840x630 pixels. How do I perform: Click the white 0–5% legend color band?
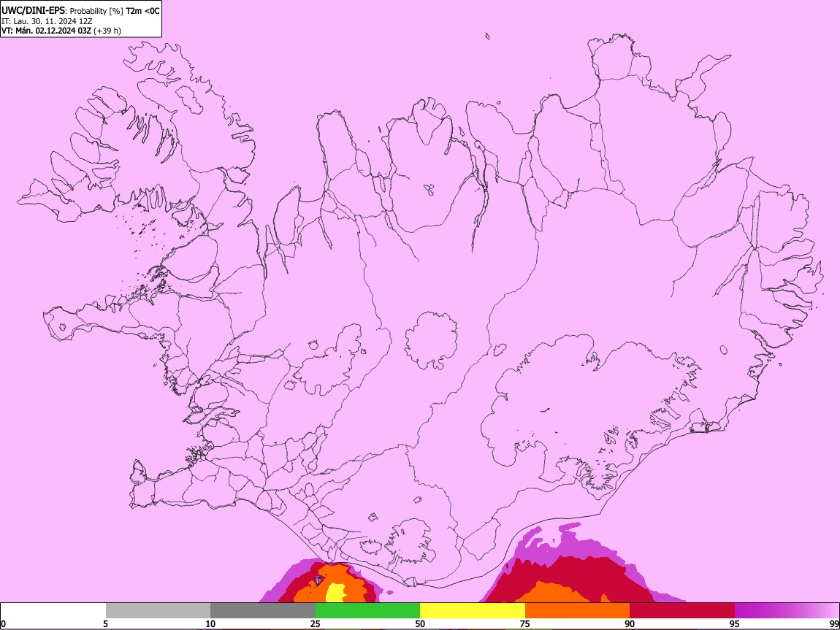tap(53, 611)
